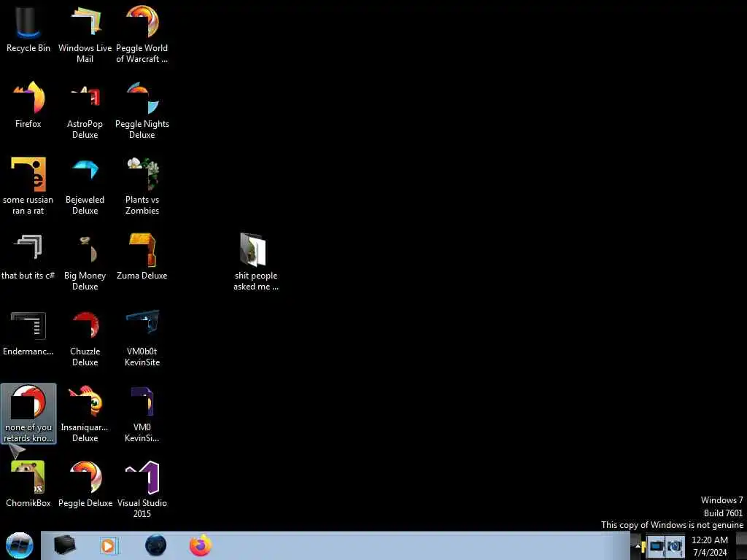Screen dimensions: 747x560
Task: Click the 'that but its c#' icon
Action: point(28,256)
